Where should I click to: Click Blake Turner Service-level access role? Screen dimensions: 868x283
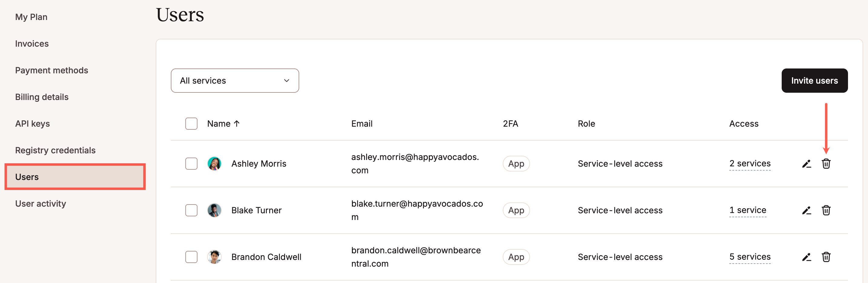pyautogui.click(x=620, y=210)
